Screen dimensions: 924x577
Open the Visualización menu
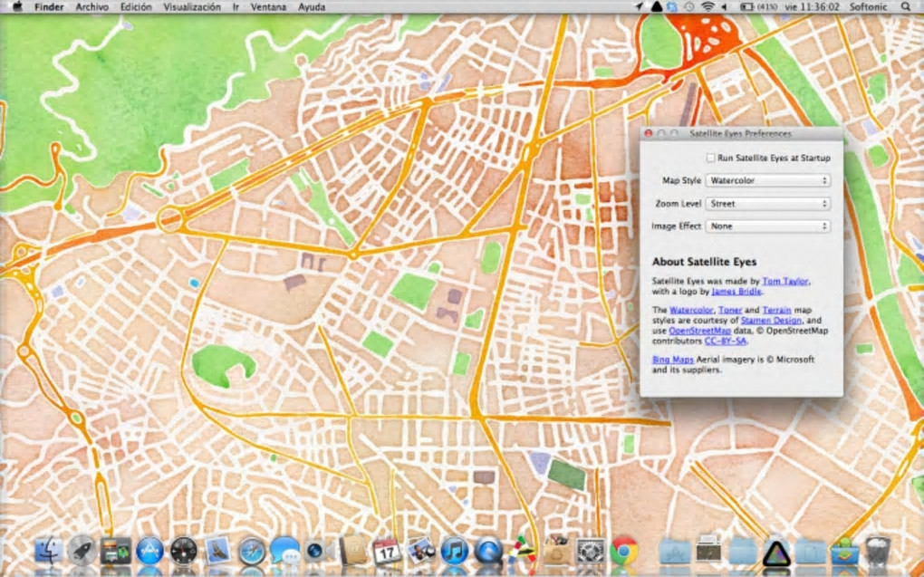pyautogui.click(x=191, y=6)
